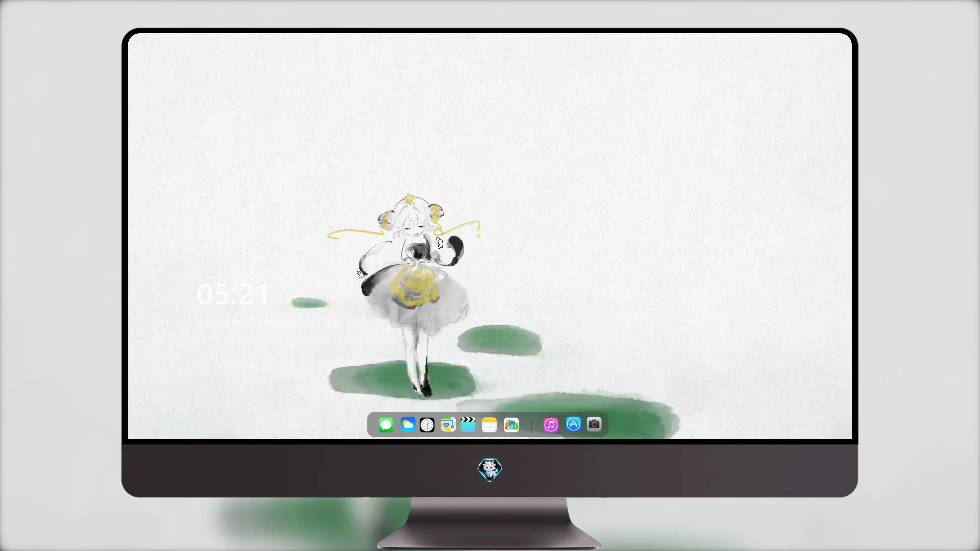Viewport: 980px width, 551px height.
Task: Open the Clock app in the dock
Action: (427, 425)
